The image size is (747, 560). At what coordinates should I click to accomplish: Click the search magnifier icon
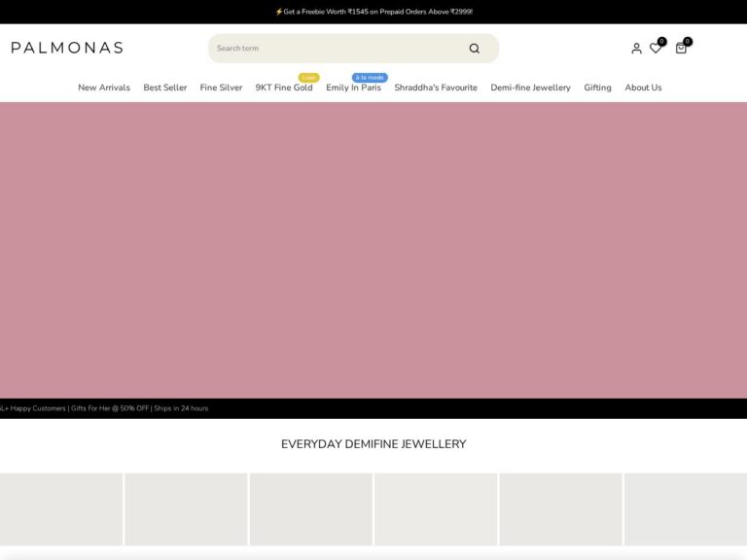pos(474,49)
